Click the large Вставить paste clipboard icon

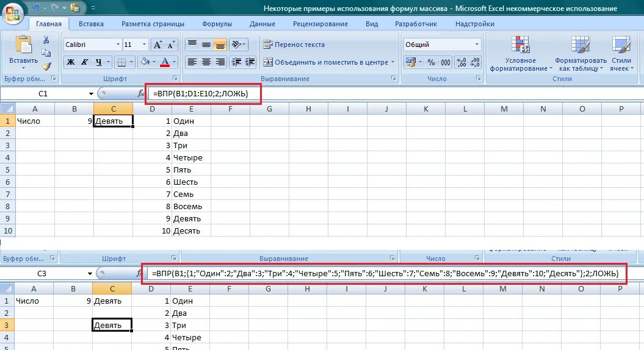[x=23, y=45]
